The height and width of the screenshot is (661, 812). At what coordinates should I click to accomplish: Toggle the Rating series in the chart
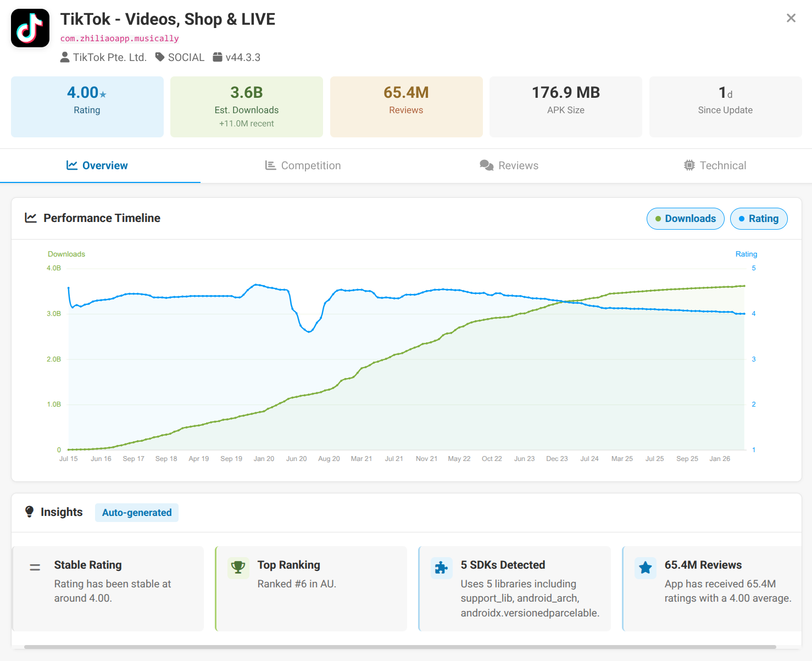pyautogui.click(x=759, y=219)
